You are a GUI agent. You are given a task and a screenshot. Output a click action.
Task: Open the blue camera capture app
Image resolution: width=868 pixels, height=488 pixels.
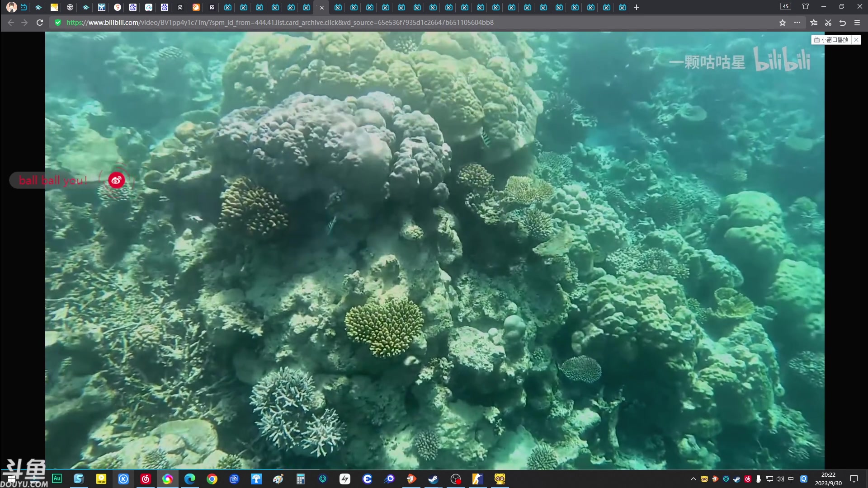tap(234, 479)
